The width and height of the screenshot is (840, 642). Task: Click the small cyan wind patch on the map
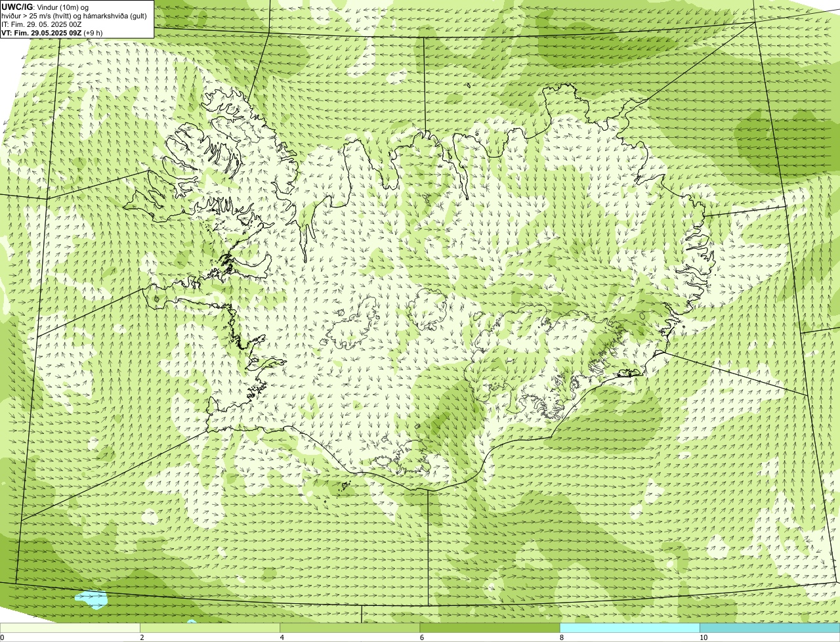point(91,598)
